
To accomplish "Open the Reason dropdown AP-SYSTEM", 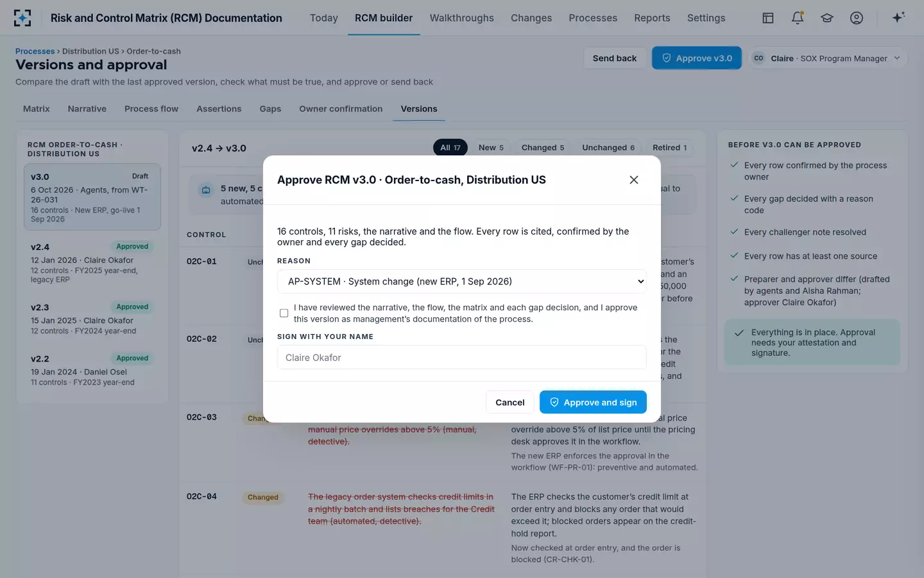I will (462, 281).
